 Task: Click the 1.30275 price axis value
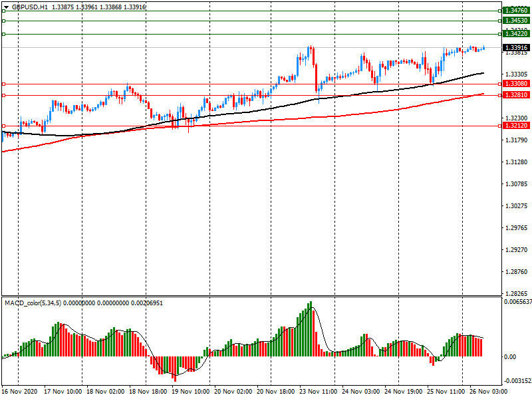point(517,206)
